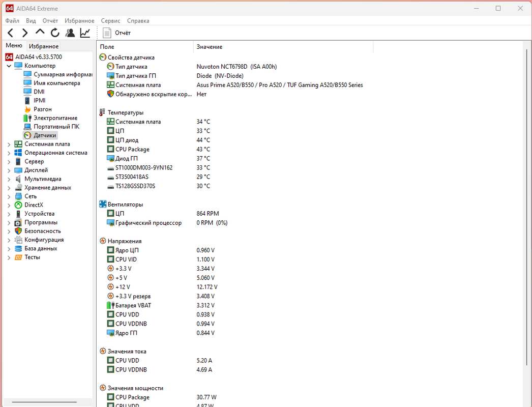Expand the Системная плата tree node
532x407 pixels.
9,144
